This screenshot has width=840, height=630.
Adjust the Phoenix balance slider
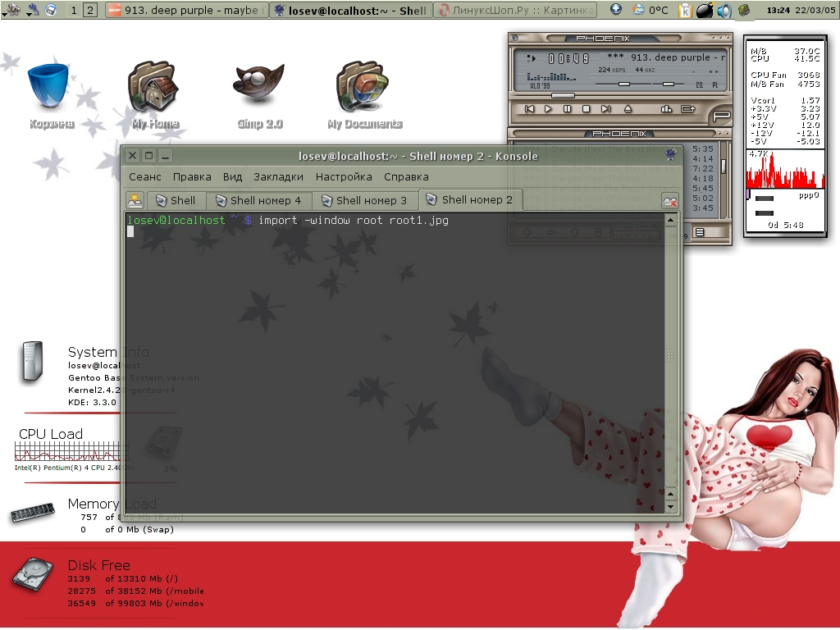pos(668,84)
